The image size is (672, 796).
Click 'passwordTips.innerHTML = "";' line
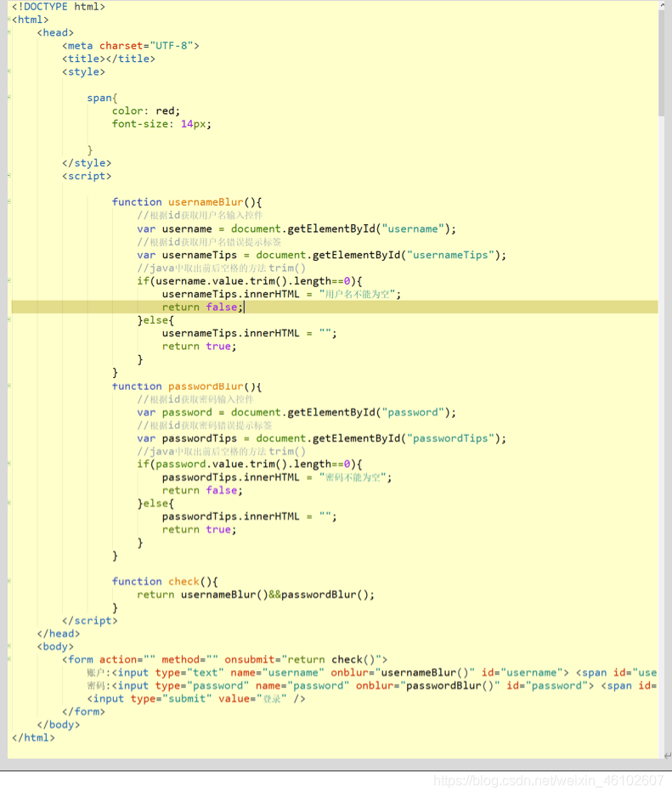pos(249,517)
